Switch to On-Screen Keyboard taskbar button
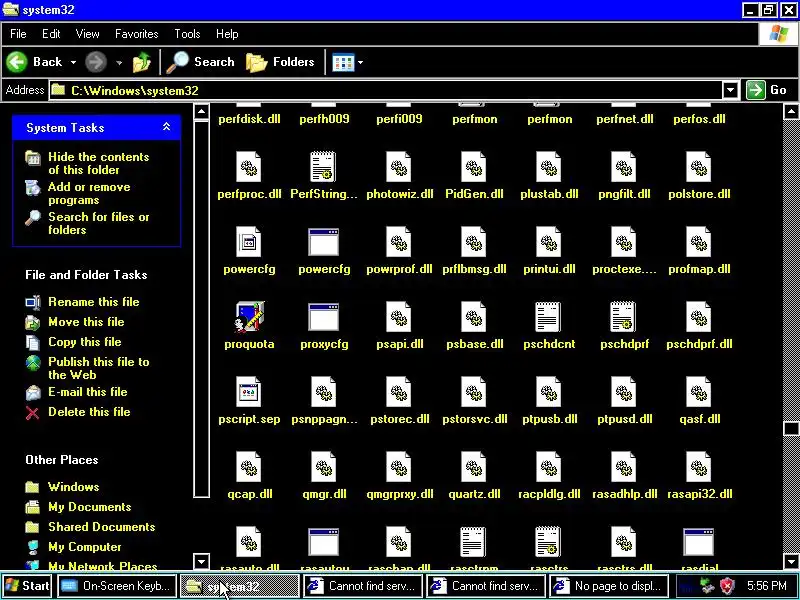This screenshot has width=800, height=600. pyautogui.click(x=117, y=586)
